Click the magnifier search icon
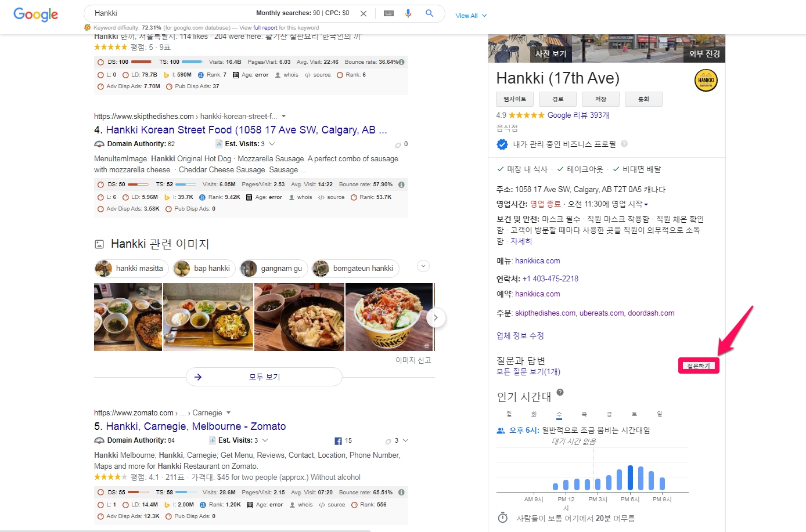 (430, 13)
